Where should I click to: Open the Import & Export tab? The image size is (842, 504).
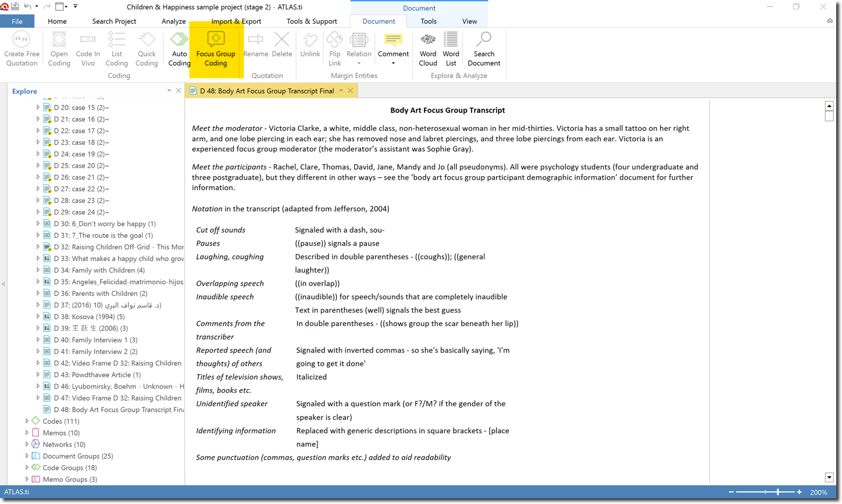tap(236, 21)
